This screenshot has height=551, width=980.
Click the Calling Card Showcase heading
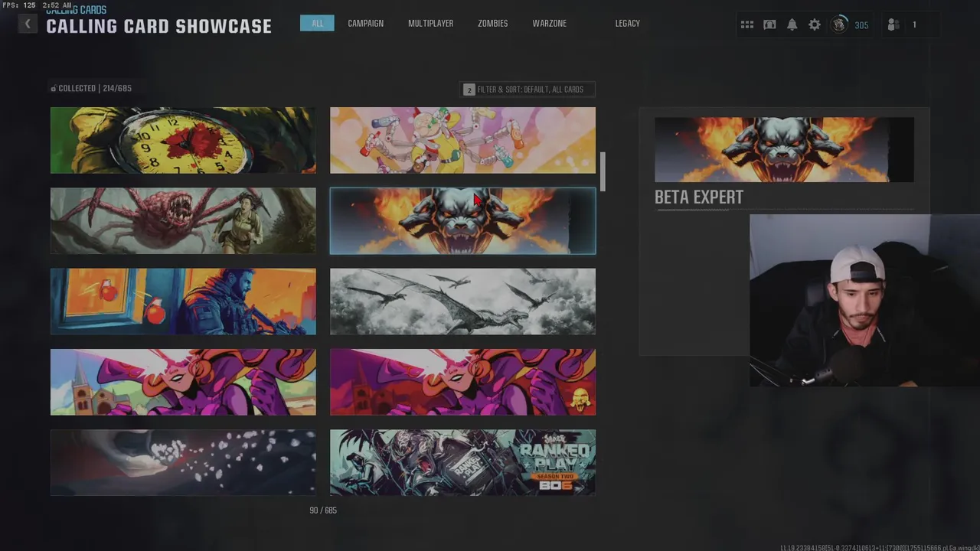pyautogui.click(x=158, y=26)
